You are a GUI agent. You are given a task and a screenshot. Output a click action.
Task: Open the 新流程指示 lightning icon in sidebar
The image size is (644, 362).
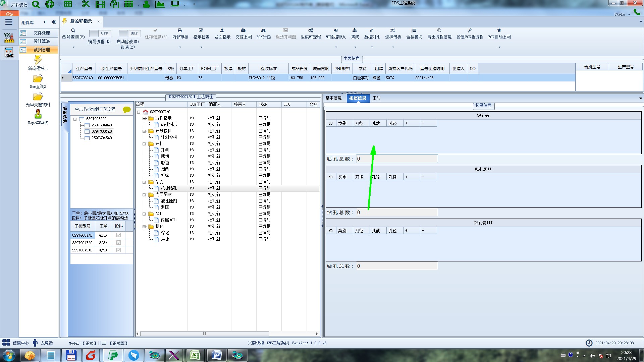(38, 60)
